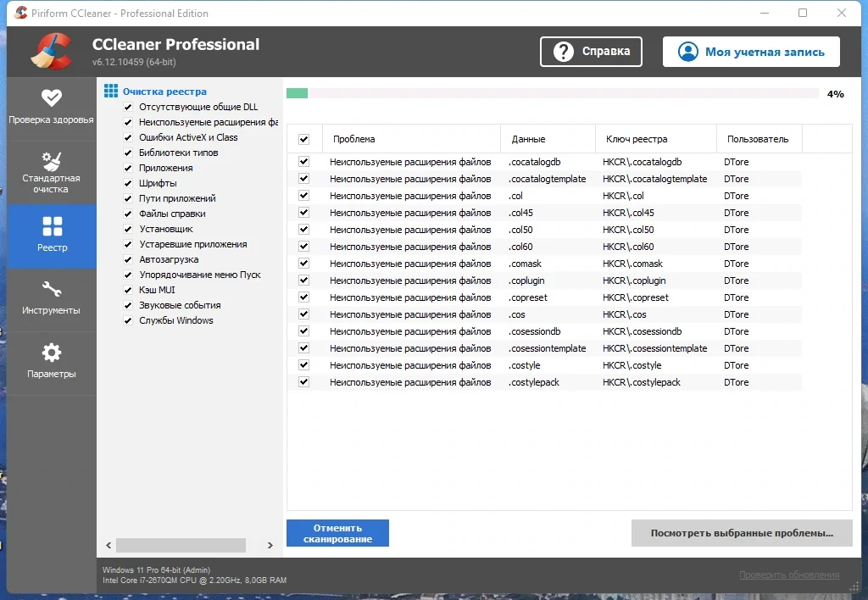The image size is (868, 600).
Task: Click the scan progress bar
Action: click(x=552, y=93)
